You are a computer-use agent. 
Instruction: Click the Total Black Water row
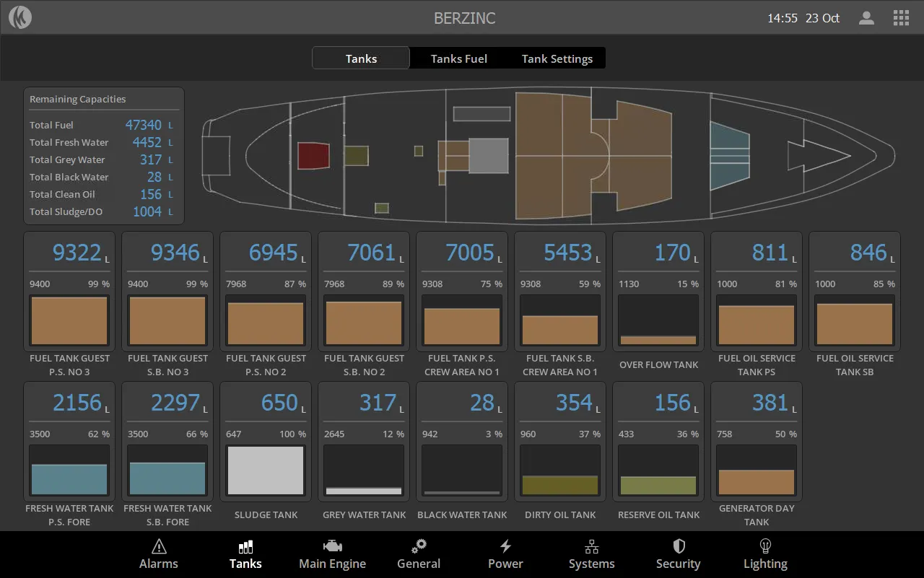[102, 177]
